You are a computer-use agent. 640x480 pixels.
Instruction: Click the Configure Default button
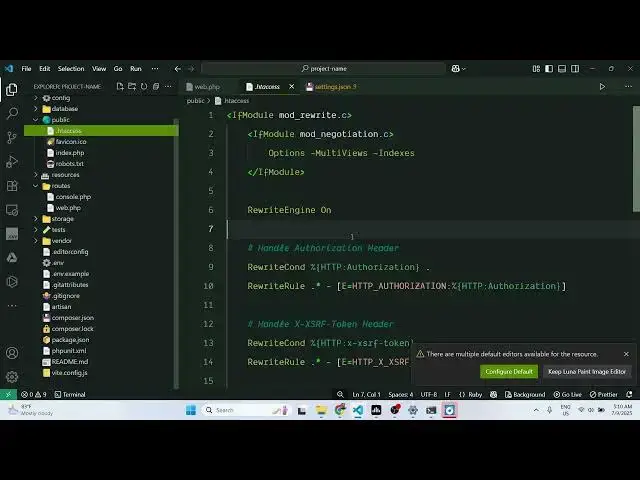pyautogui.click(x=509, y=371)
